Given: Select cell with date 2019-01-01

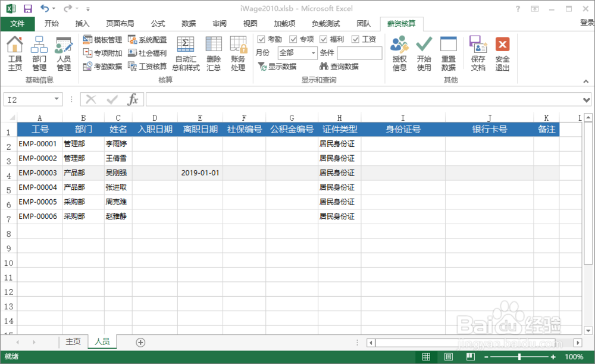Looking at the screenshot, I should coord(200,173).
